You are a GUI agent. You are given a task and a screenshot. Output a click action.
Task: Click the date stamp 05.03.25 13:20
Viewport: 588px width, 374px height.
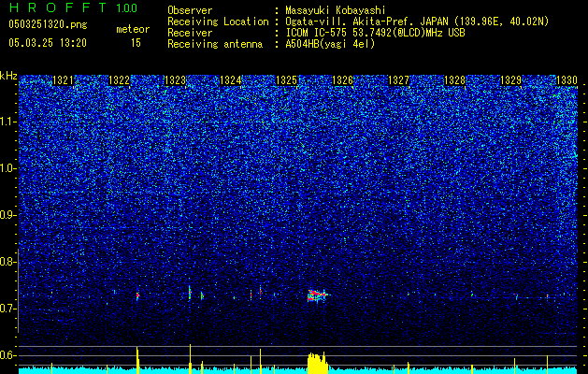tap(48, 43)
